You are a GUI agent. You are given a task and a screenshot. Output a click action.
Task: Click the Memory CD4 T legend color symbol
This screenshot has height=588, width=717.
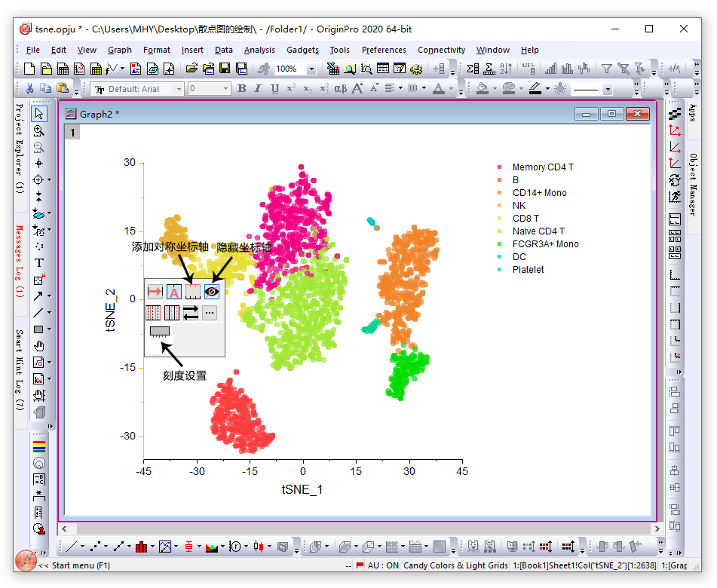(x=499, y=167)
